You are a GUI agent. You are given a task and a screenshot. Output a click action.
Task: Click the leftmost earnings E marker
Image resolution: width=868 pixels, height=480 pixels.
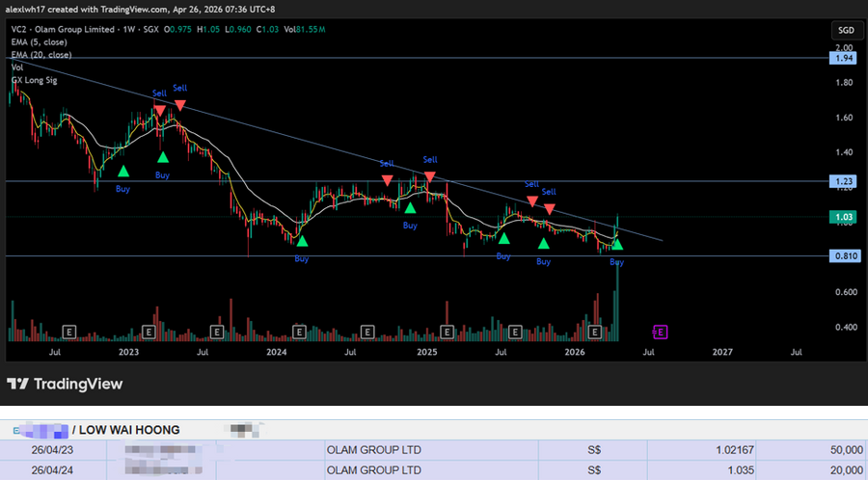tap(69, 332)
